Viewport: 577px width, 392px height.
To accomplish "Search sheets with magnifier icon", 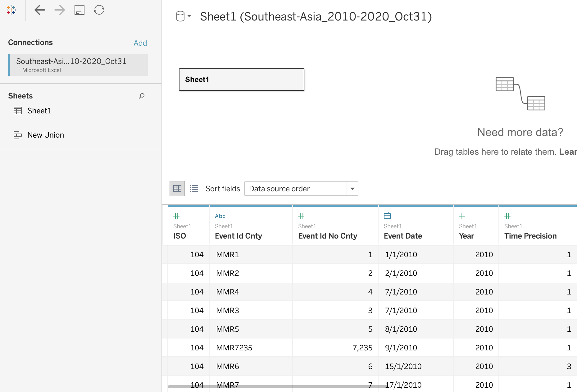I will tap(142, 96).
